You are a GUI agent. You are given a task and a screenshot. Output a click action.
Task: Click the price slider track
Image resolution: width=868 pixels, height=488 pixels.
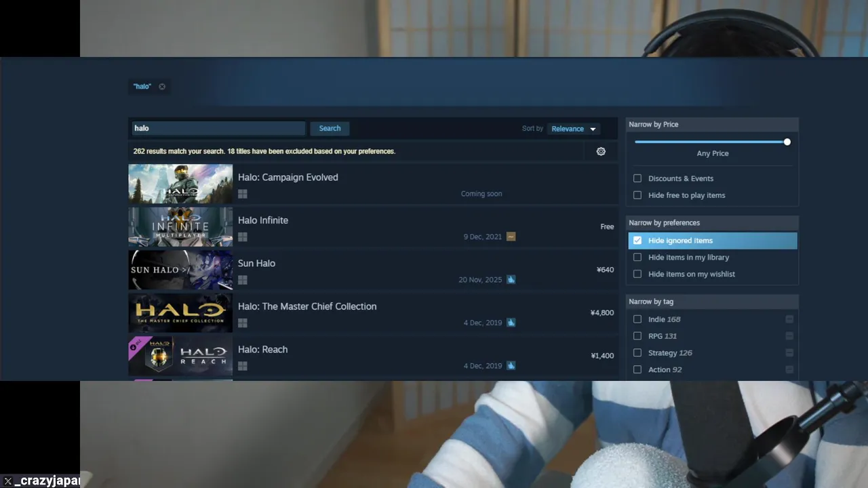click(711, 142)
